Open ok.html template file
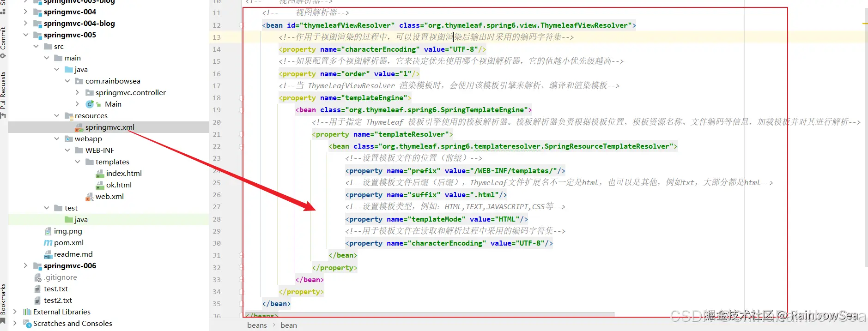The width and height of the screenshot is (868, 331). 119,185
